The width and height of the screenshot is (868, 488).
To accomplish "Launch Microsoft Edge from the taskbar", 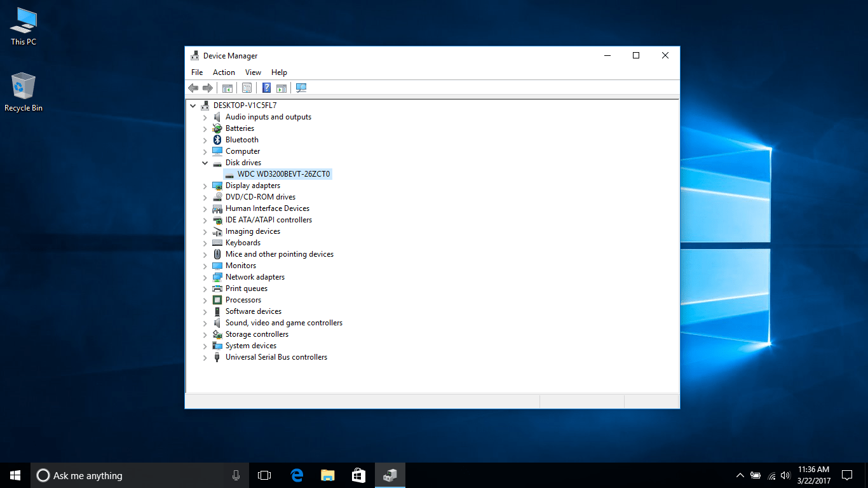I will pyautogui.click(x=296, y=475).
